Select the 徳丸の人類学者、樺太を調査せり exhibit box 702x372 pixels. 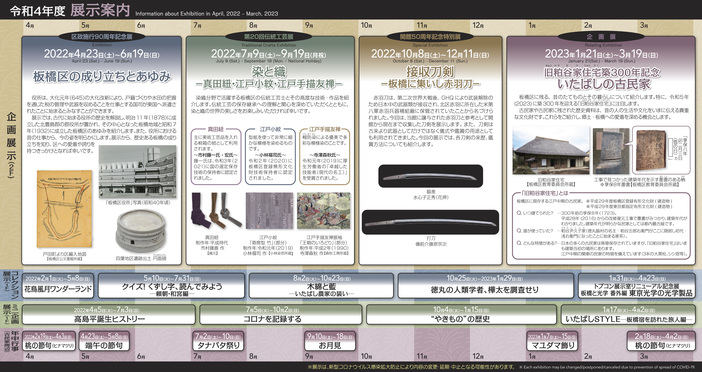click(x=485, y=286)
